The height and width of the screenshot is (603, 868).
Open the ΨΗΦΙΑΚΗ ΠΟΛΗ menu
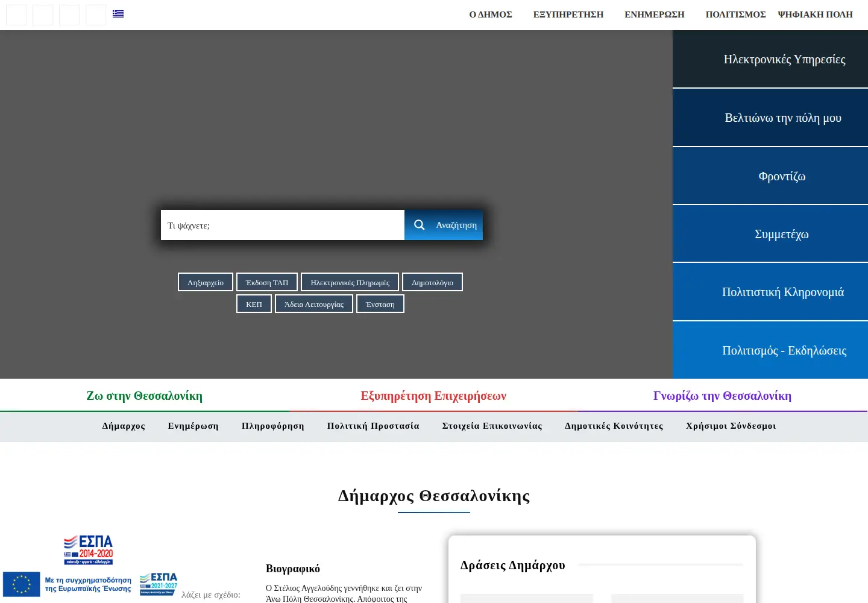point(816,14)
